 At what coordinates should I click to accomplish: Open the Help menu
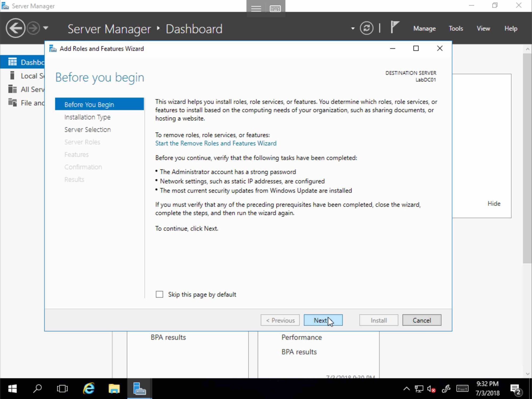(x=511, y=28)
